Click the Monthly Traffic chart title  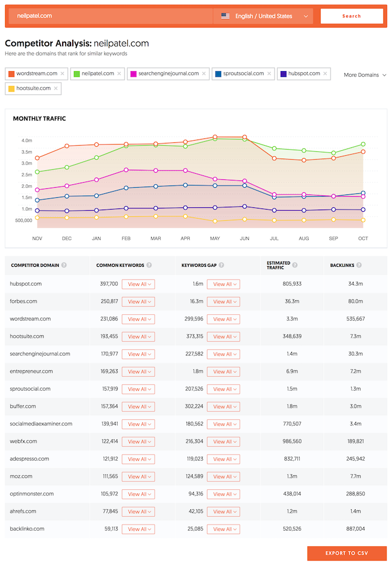(x=39, y=119)
